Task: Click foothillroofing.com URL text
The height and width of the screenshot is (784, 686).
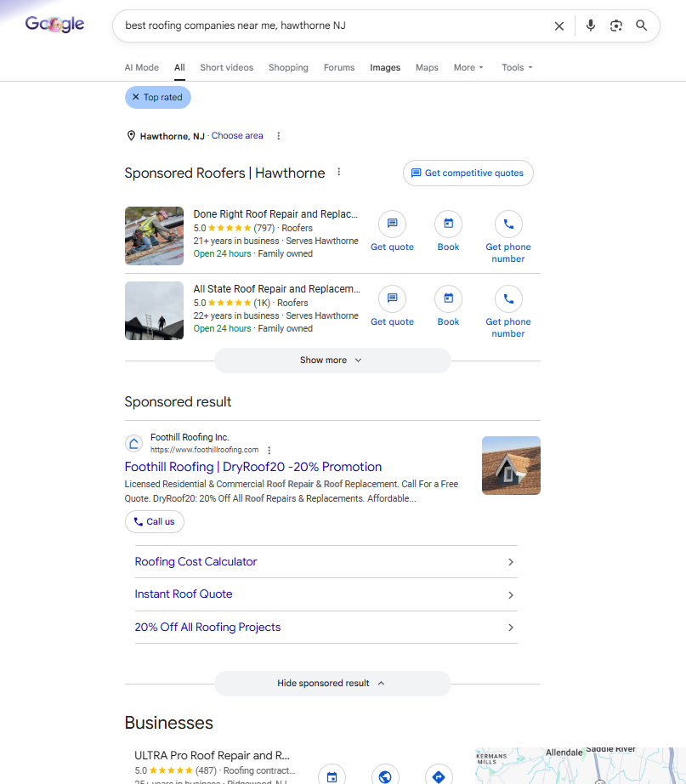Action: 205,450
